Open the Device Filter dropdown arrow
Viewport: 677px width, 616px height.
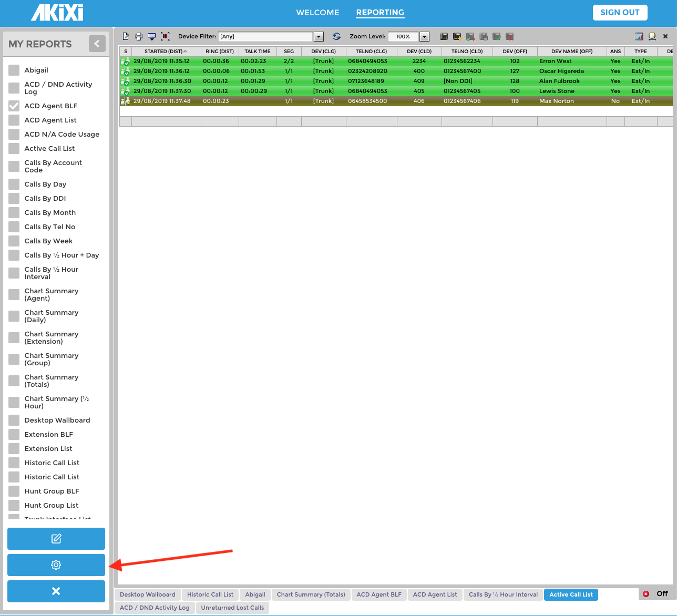click(x=319, y=37)
